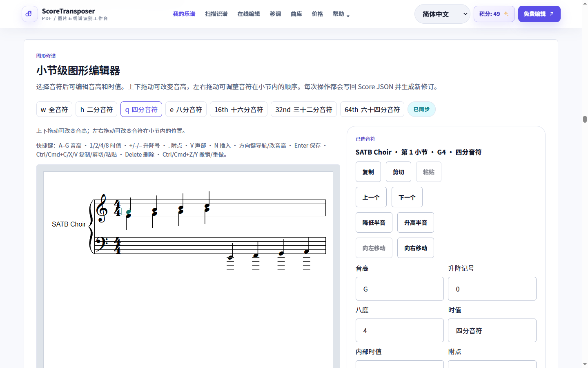The width and height of the screenshot is (588, 368).
Task: Select h 二分音符 duration
Action: tap(96, 109)
